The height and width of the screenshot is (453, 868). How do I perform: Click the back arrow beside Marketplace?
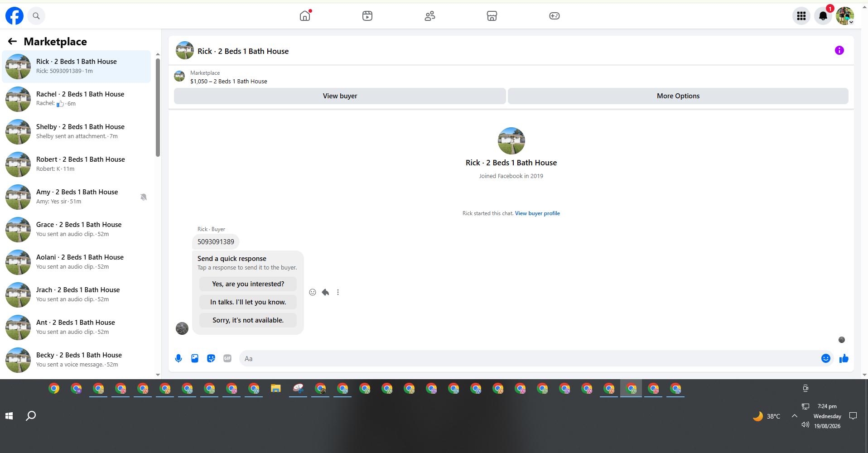point(12,42)
